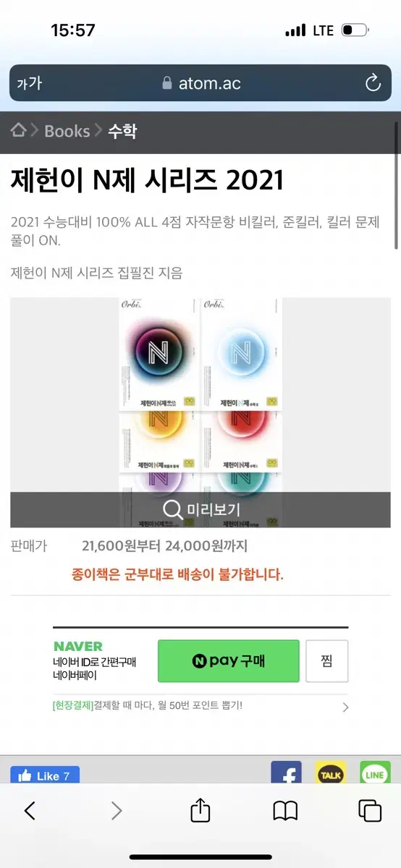Open the 미리보기 preview overlay
Screen dimensions: 401x868
point(200,509)
